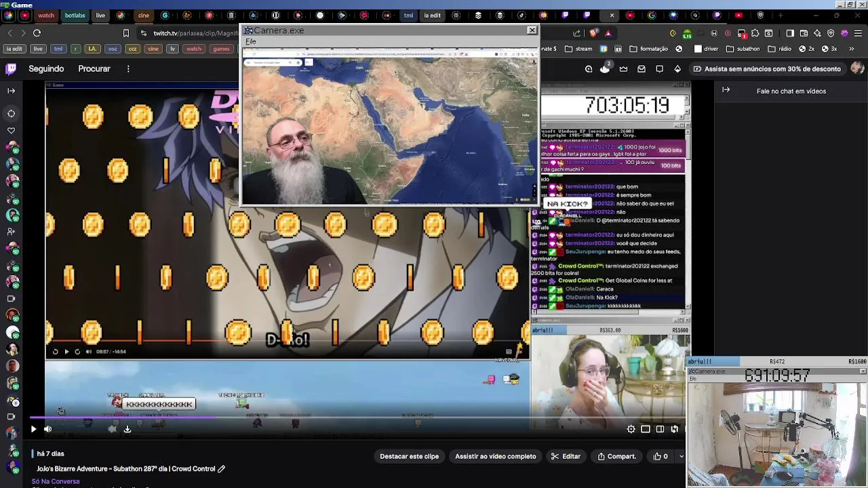Switch to the YouTube tab at the far right
The image size is (868, 488).
pyautogui.click(x=738, y=15)
